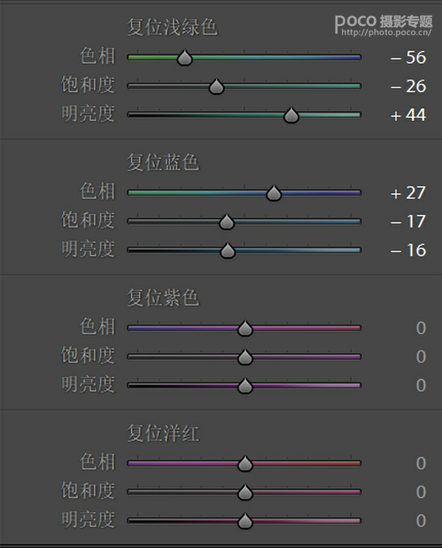
Task: Click the aqua hue value -56
Action: pos(408,57)
